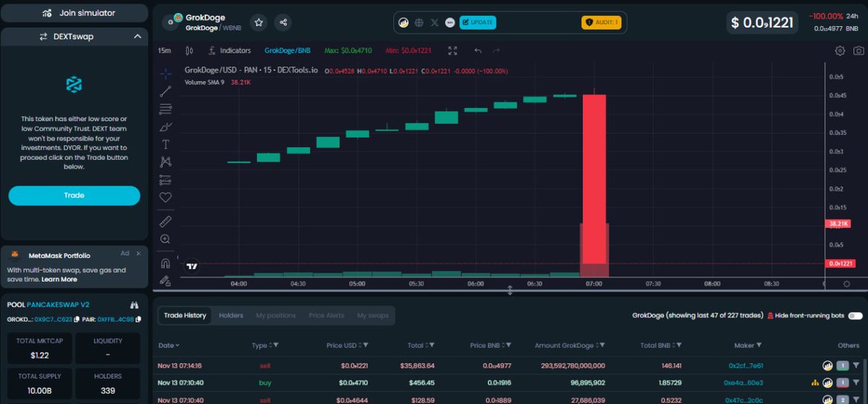Open maker address 0x2cf...7e61

click(746, 366)
